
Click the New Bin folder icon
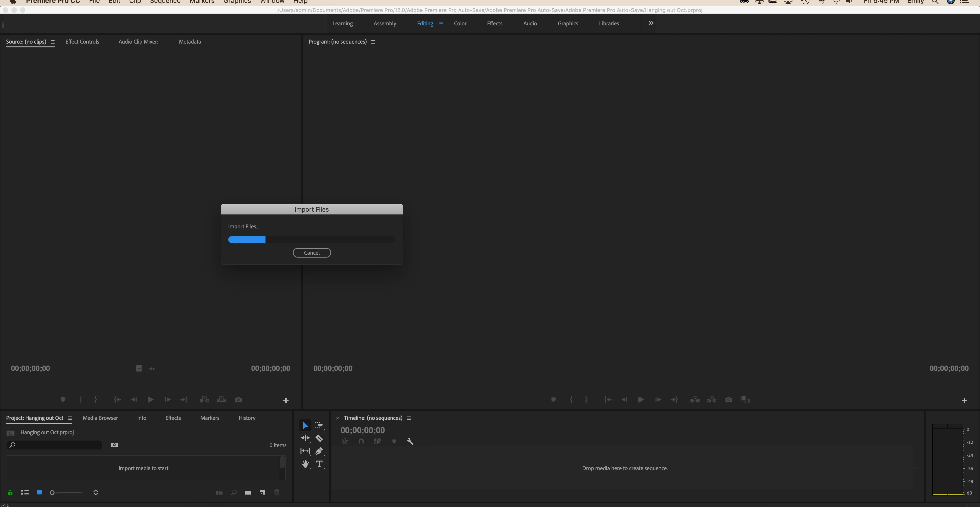coord(248,493)
